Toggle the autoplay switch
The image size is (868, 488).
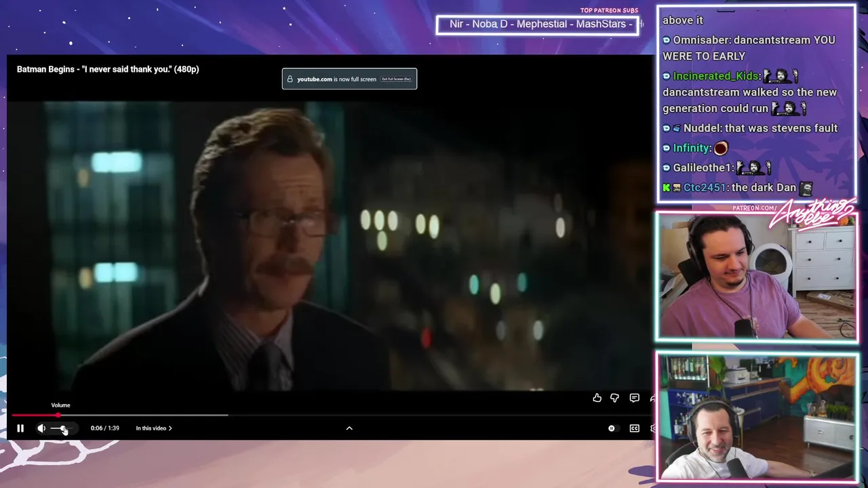coord(612,428)
